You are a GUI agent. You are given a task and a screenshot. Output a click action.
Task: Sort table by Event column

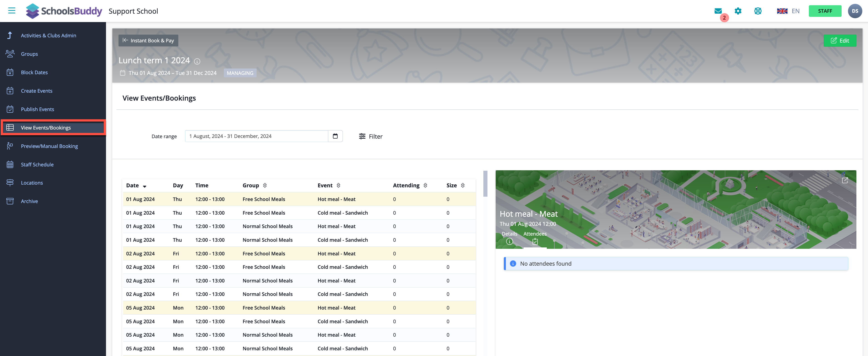pos(329,186)
